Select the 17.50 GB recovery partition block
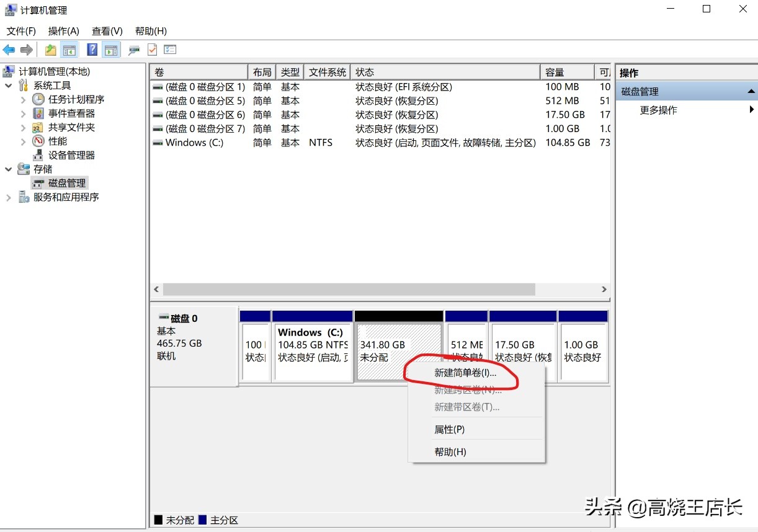 [523, 347]
